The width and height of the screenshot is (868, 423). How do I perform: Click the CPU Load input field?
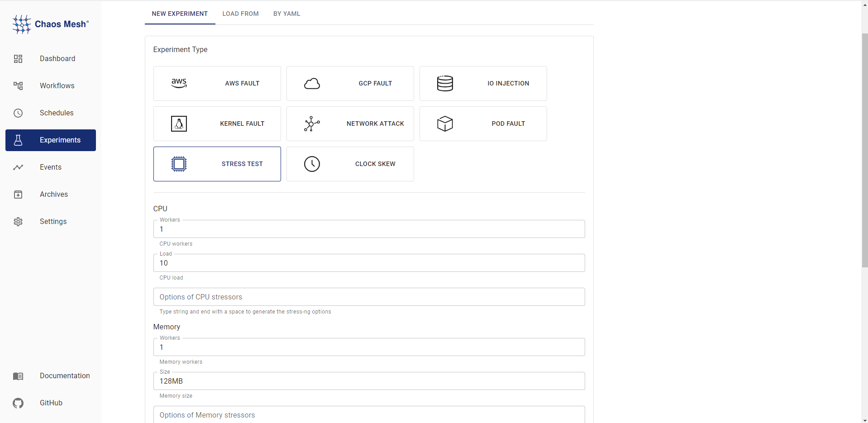[369, 263]
